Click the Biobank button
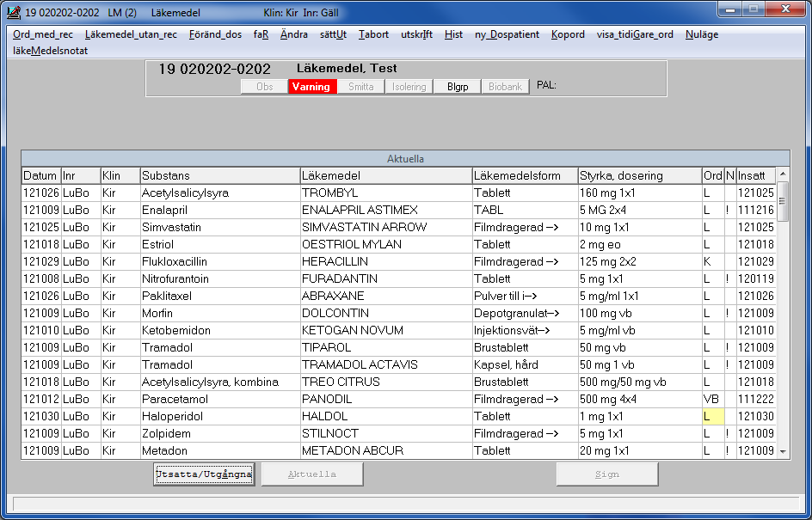The image size is (812, 520). tap(506, 87)
